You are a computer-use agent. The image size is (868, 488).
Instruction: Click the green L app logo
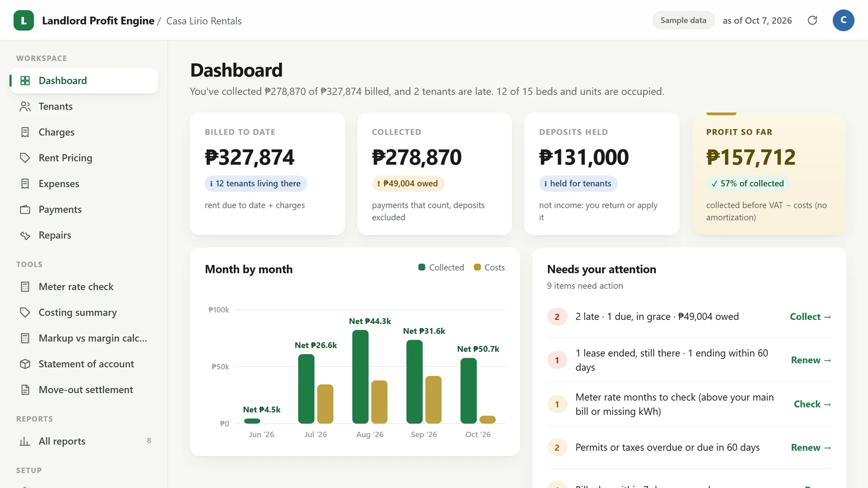[x=24, y=20]
